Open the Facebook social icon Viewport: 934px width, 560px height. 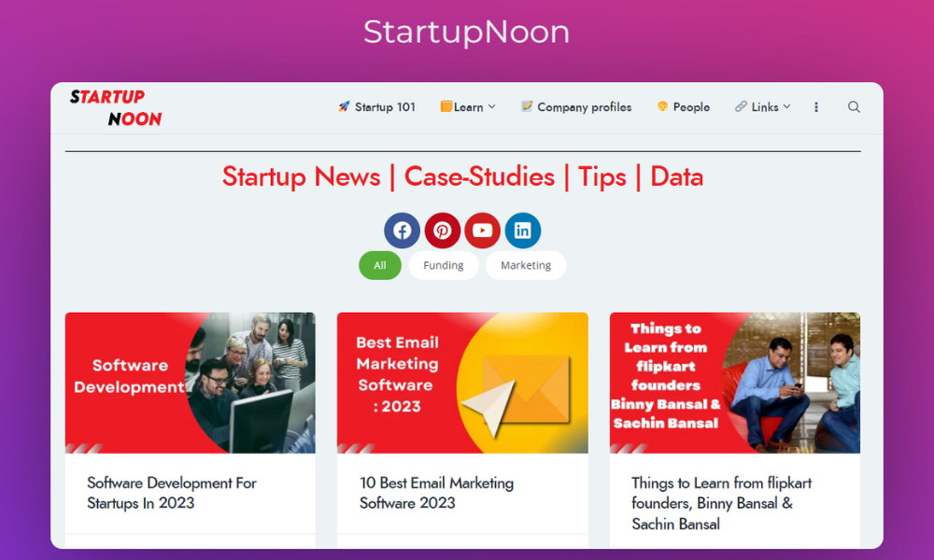pos(402,231)
